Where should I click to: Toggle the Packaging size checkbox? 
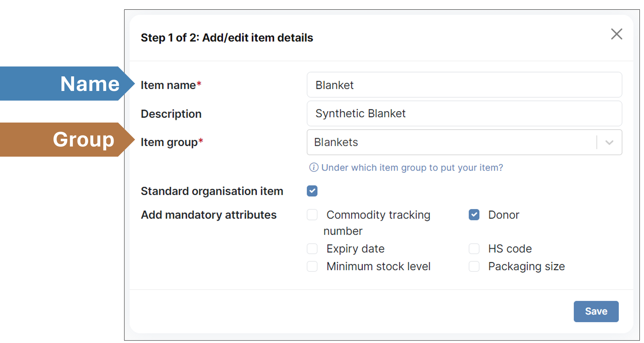[474, 267]
